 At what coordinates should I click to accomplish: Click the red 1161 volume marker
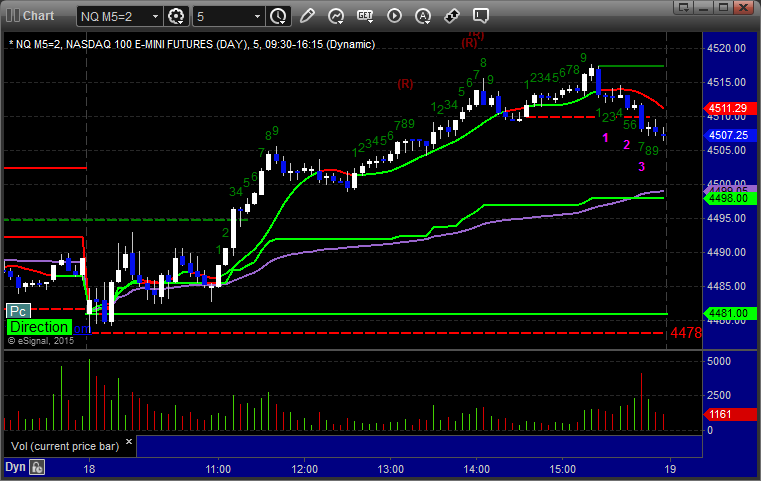tap(730, 414)
